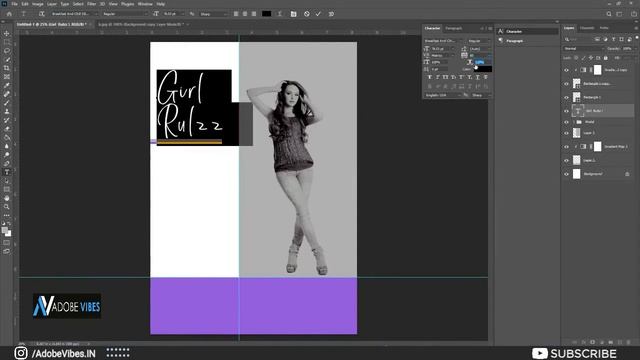Image resolution: width=640 pixels, height=360 pixels.
Task: Select the Rectangular Marquee tool
Action: click(x=7, y=42)
